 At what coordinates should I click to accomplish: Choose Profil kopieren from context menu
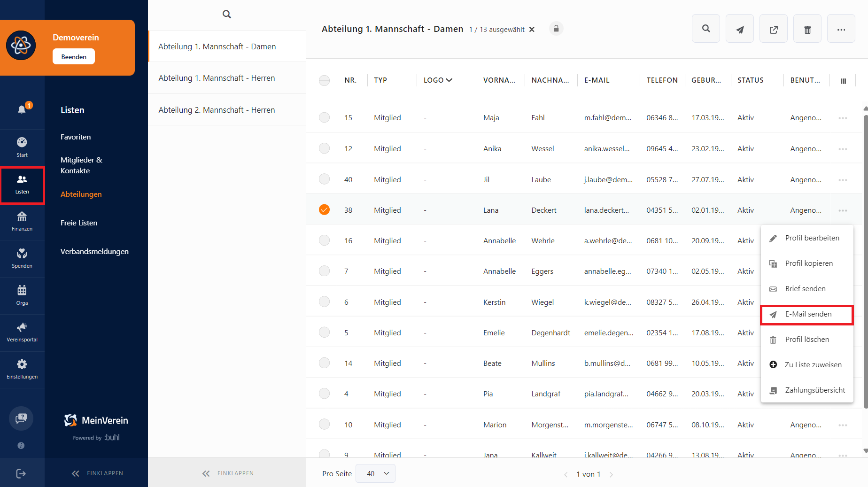[807, 263]
